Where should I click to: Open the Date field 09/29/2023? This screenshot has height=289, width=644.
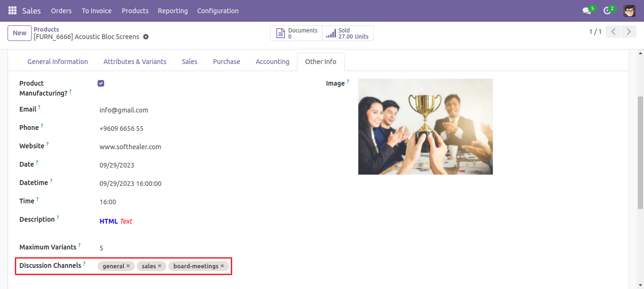(x=117, y=165)
